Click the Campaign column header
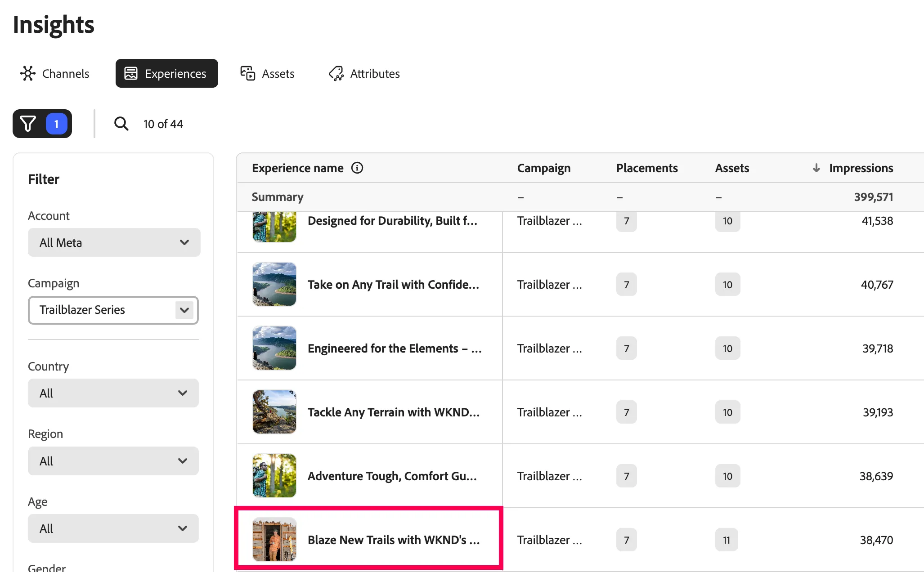Image resolution: width=924 pixels, height=572 pixels. [x=543, y=168]
